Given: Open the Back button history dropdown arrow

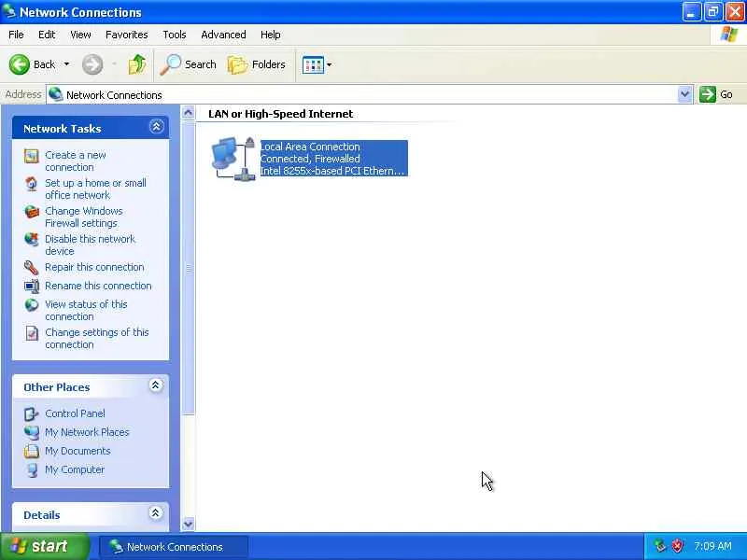Looking at the screenshot, I should 66,64.
